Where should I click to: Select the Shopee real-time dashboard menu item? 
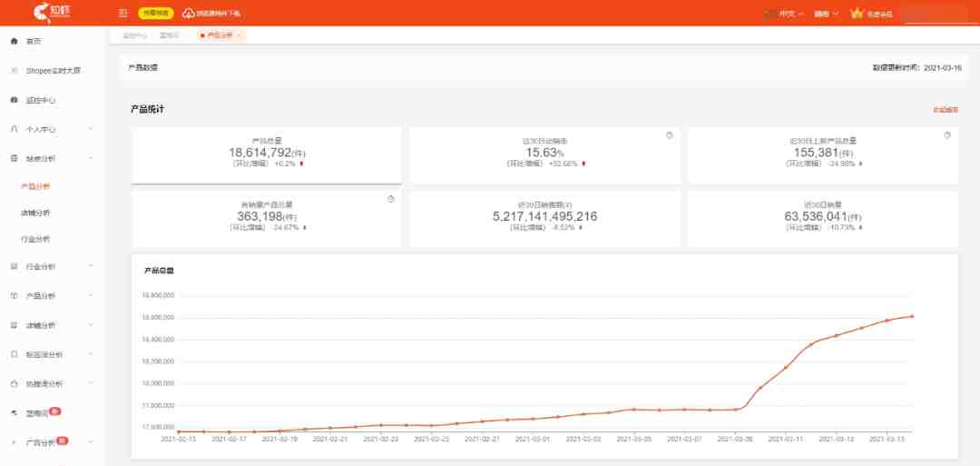[x=53, y=71]
